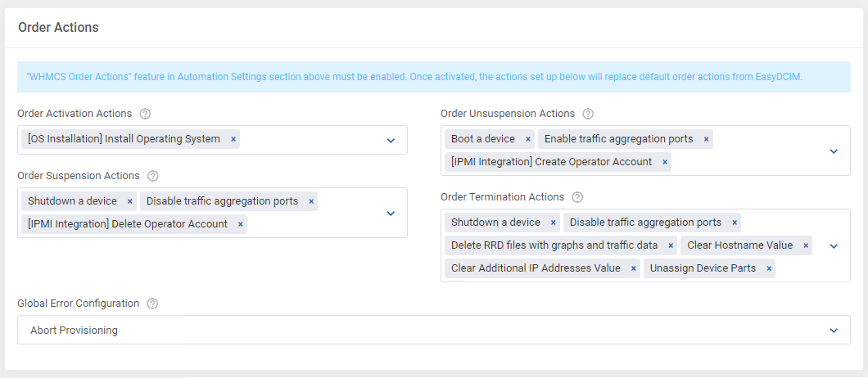Remove the Clear Additional IP Addresses Value tag
Image resolution: width=868 pixels, height=378 pixels.
(x=633, y=268)
